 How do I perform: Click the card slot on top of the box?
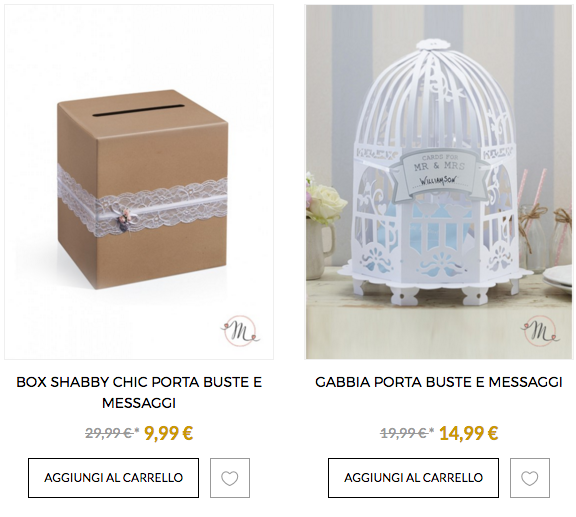(x=138, y=110)
